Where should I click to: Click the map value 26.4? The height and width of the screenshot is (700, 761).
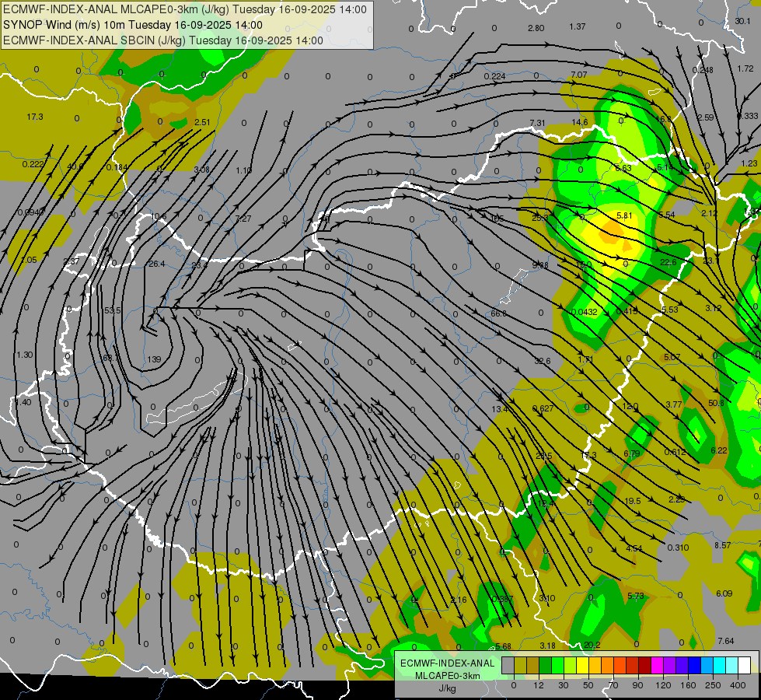tap(157, 264)
